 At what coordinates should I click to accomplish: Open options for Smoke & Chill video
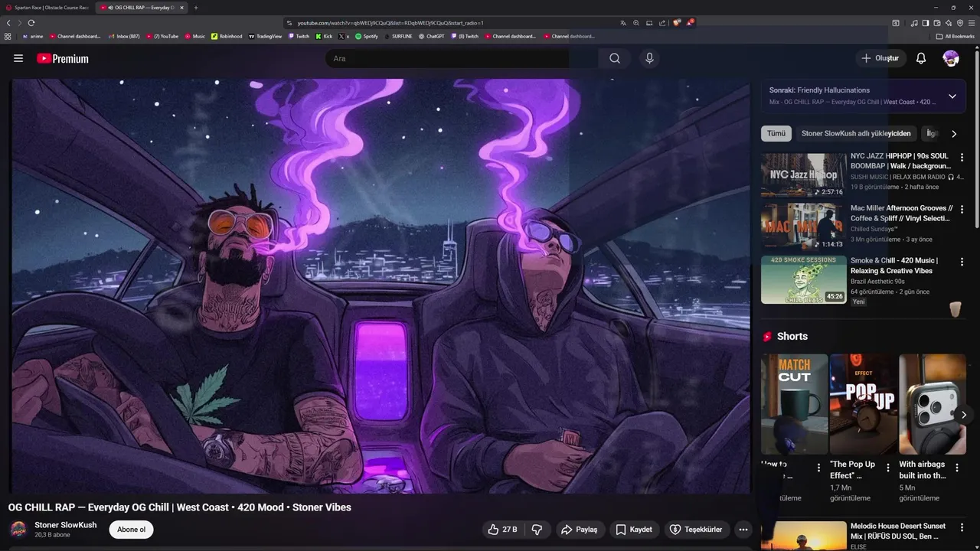[x=962, y=262]
